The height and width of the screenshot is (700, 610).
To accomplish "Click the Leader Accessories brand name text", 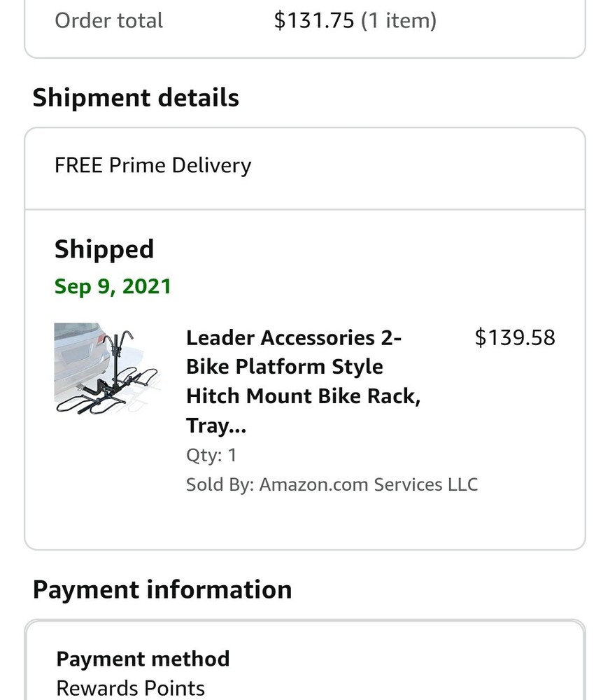I will pyautogui.click(x=281, y=338).
